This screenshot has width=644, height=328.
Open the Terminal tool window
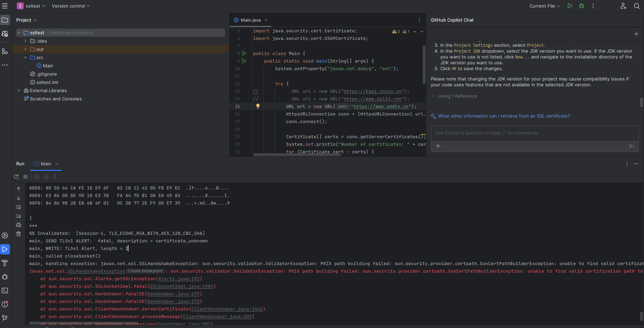[x=5, y=291]
